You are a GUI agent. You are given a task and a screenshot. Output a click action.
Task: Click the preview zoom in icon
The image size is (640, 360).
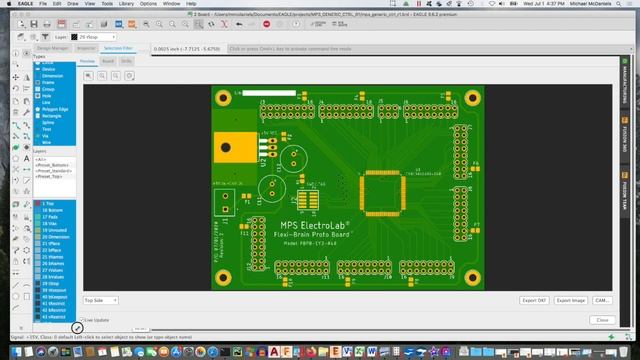point(102,76)
